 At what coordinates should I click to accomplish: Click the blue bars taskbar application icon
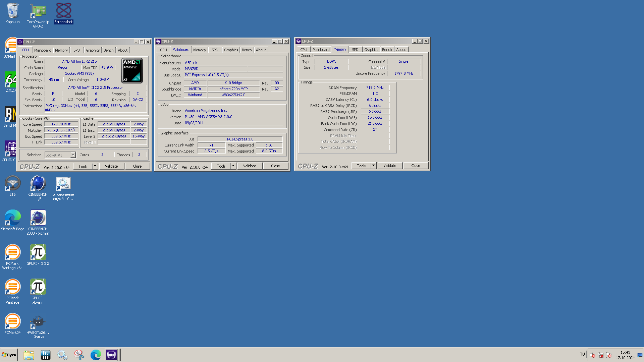(46, 355)
